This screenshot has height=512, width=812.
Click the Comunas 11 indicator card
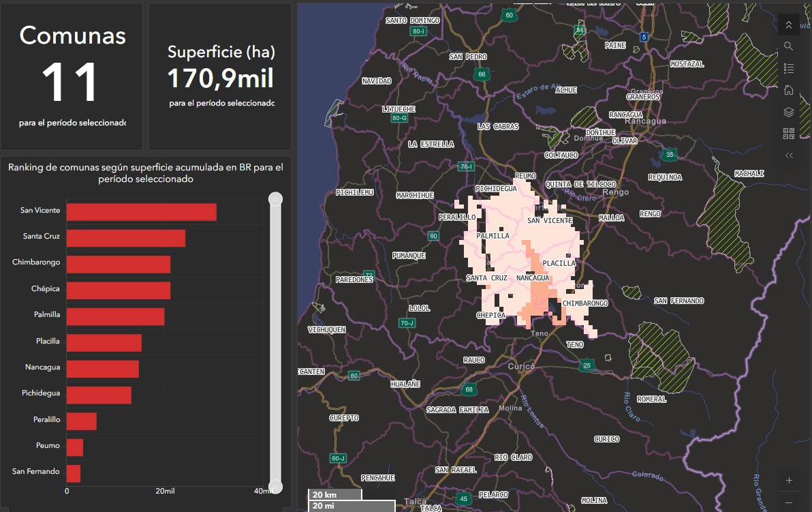coord(72,76)
